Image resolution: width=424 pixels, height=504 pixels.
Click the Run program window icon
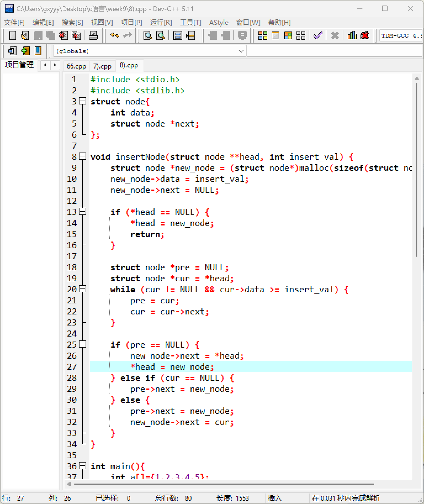[275, 35]
